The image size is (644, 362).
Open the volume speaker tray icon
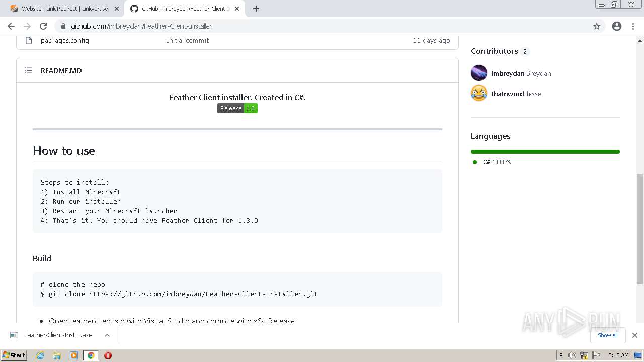pos(572,355)
